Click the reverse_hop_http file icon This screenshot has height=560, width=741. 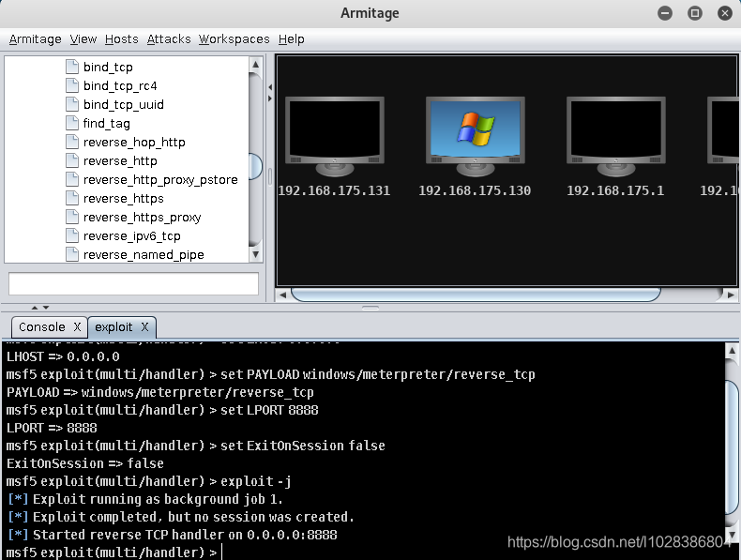(x=72, y=142)
